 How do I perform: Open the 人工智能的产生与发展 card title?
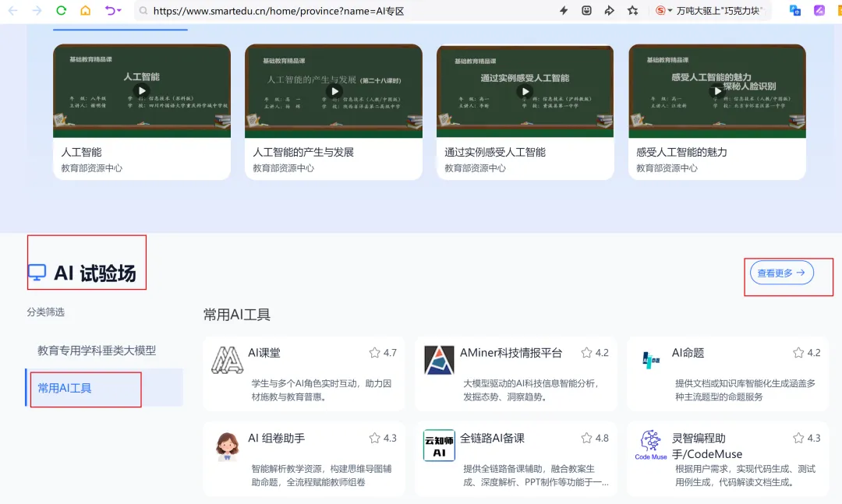tap(303, 152)
